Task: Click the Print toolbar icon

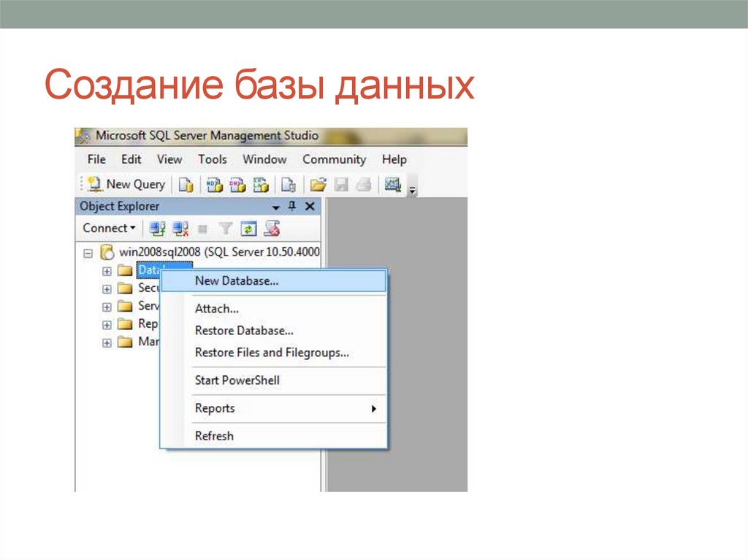Action: point(363,184)
